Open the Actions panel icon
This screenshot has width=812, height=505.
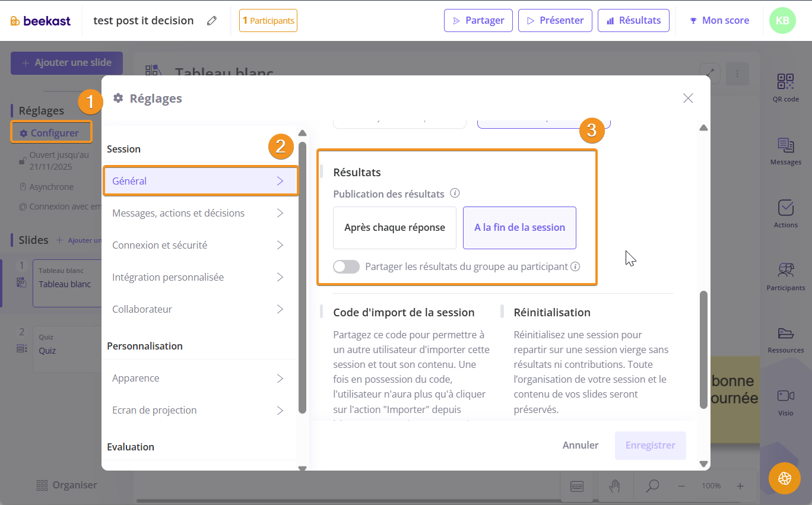785,208
